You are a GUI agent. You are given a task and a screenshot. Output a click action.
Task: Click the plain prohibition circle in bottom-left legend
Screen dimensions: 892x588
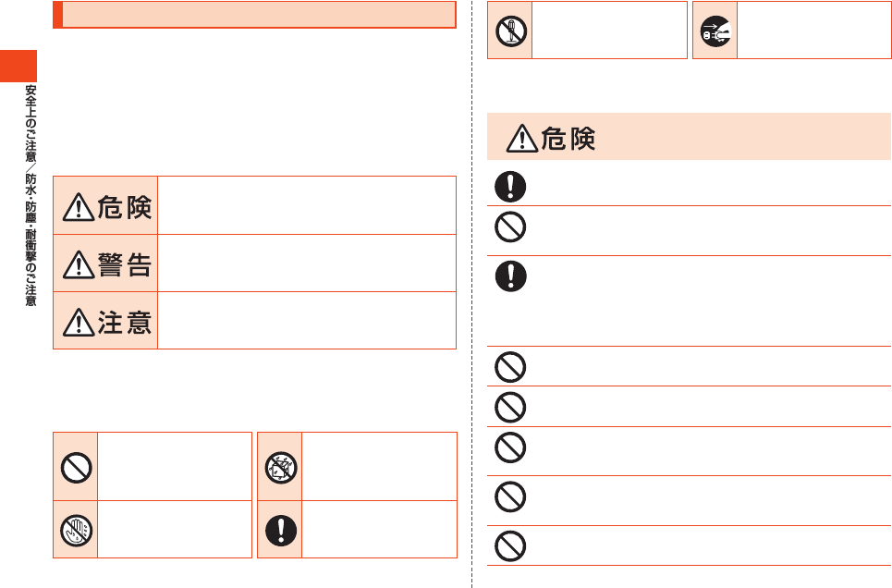click(x=76, y=468)
